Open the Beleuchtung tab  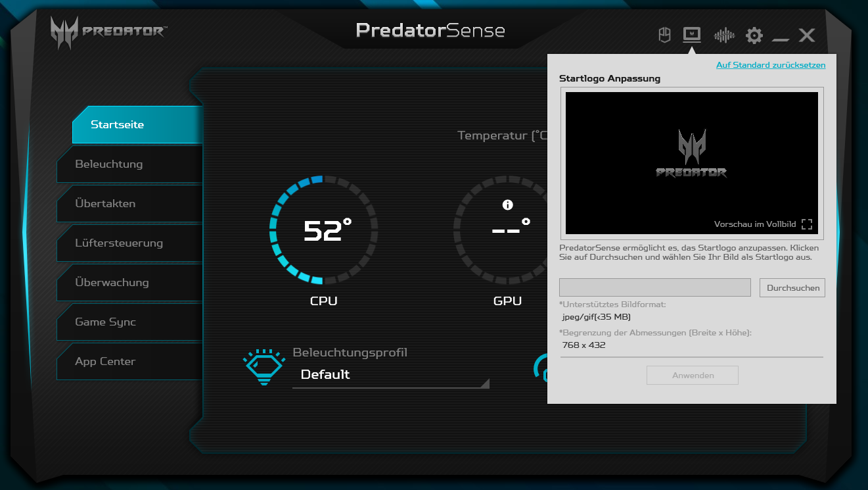[129, 164]
